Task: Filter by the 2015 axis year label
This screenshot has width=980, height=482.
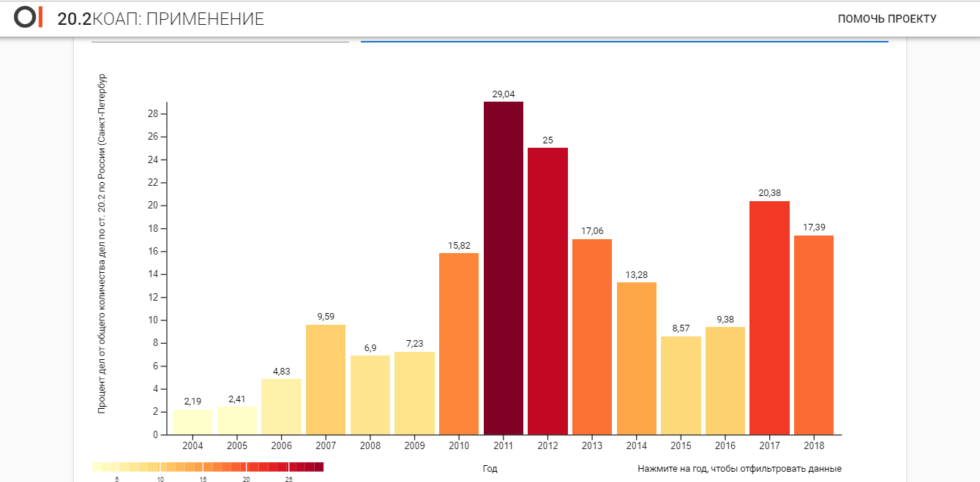Action: pyautogui.click(x=681, y=445)
